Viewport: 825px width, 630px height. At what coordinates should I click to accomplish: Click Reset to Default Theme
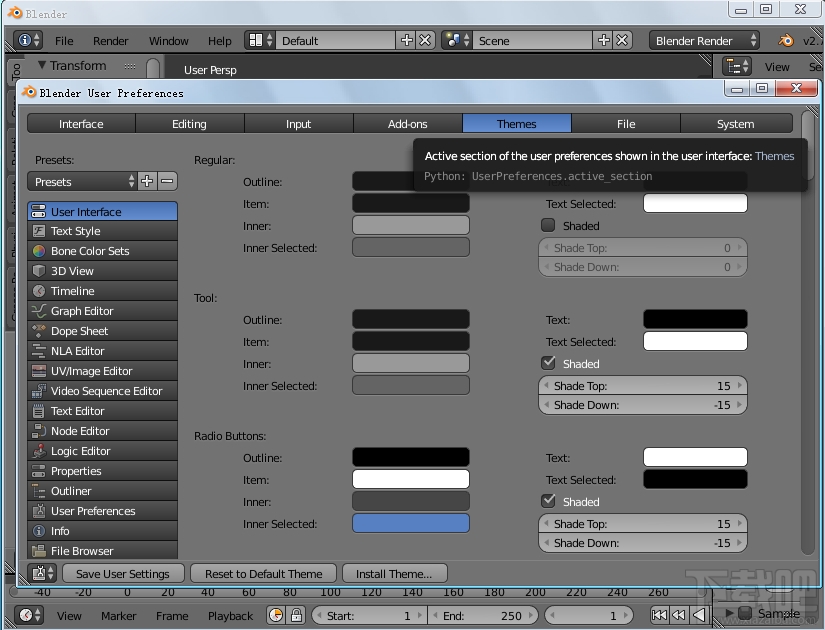click(262, 573)
